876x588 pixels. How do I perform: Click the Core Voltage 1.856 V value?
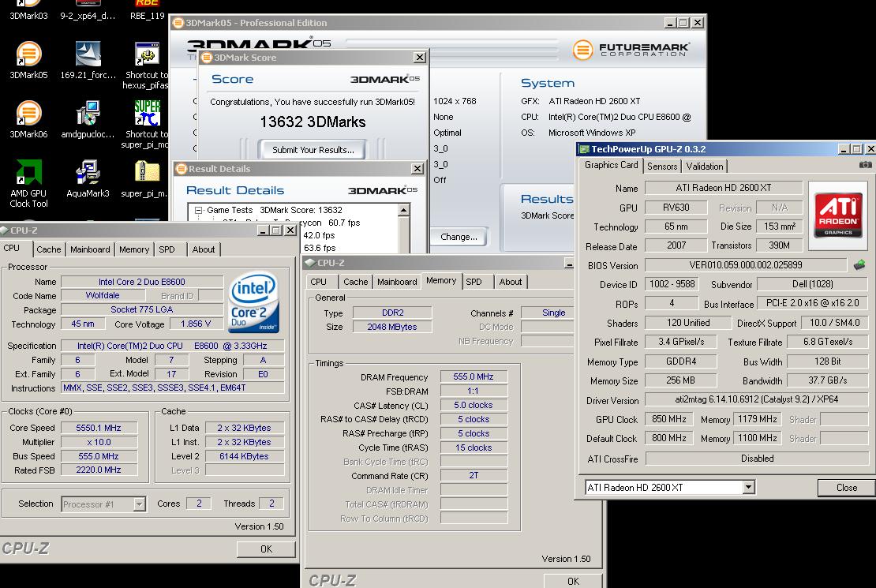196,324
